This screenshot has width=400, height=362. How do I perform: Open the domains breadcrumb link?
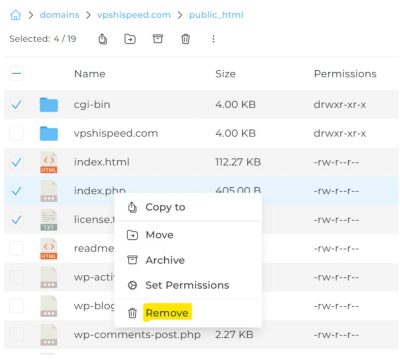[60, 15]
